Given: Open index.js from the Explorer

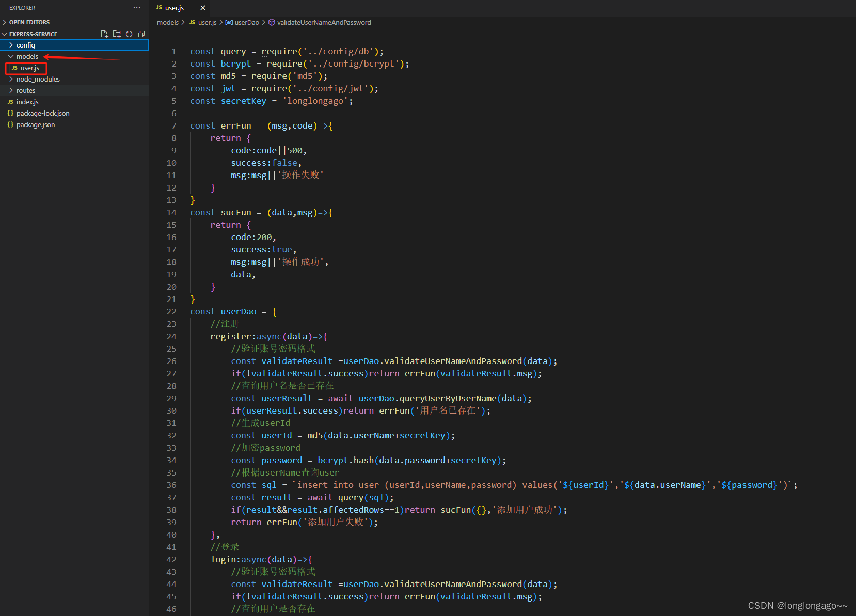Looking at the screenshot, I should (x=74, y=102).
